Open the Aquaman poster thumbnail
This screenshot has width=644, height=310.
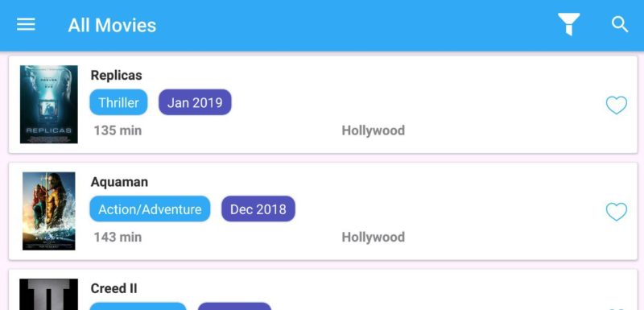click(49, 211)
